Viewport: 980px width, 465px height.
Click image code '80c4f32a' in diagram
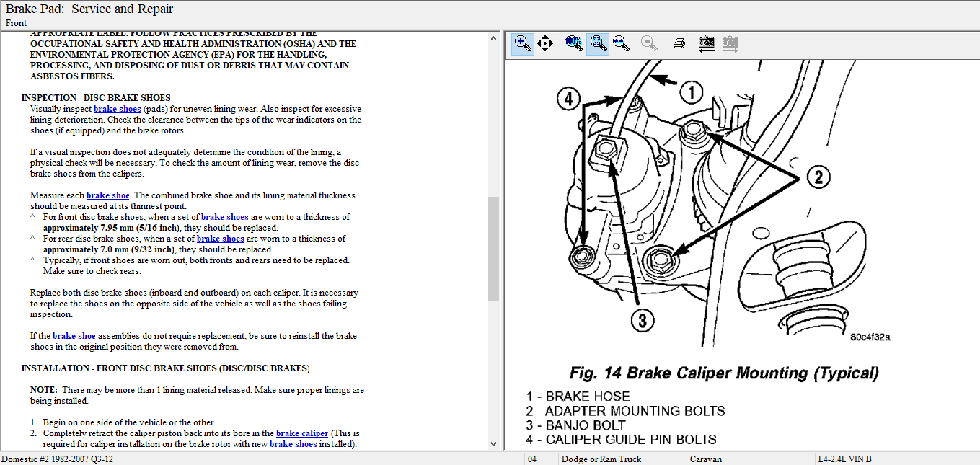tap(870, 337)
